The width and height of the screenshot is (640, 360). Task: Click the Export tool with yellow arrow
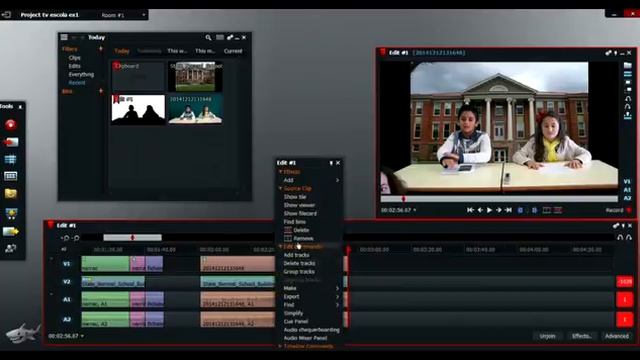click(x=11, y=231)
